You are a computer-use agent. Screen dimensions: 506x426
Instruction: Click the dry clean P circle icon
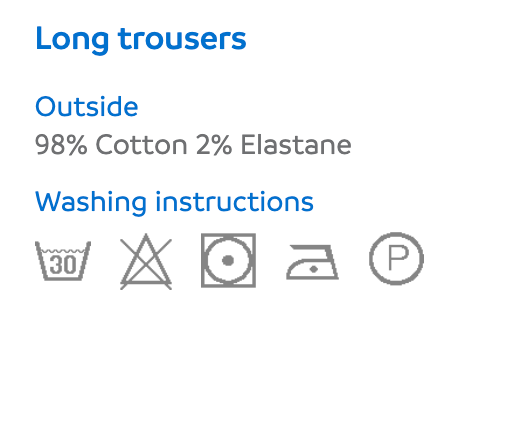[x=396, y=259]
